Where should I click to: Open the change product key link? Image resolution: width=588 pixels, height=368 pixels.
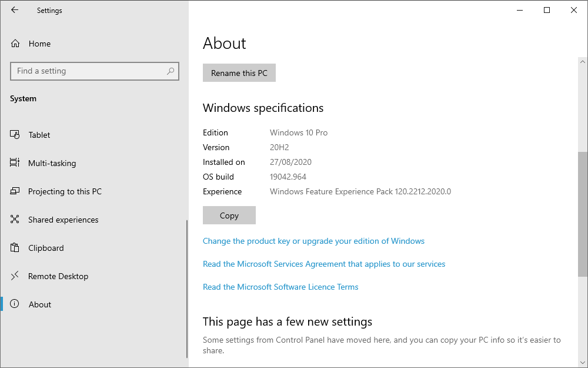[313, 241]
